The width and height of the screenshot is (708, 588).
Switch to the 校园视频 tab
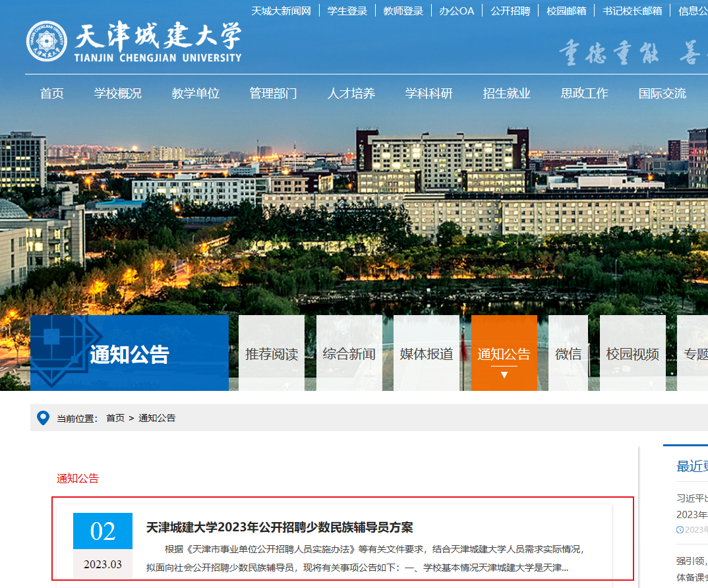pos(633,353)
